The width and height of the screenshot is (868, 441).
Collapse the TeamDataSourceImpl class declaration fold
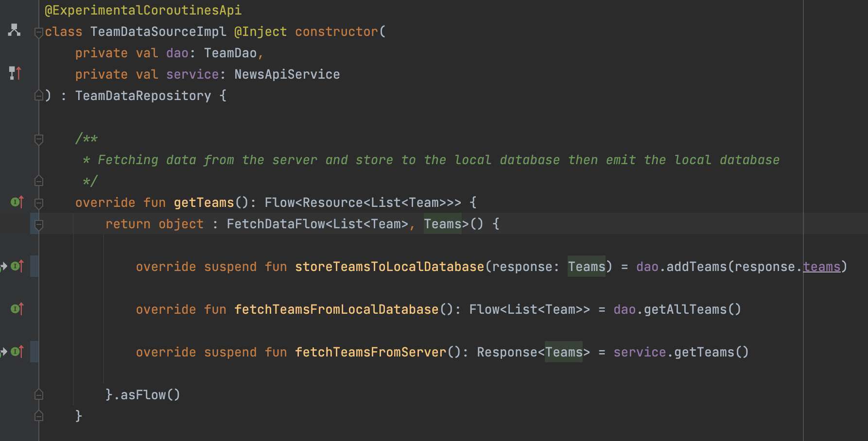coord(39,33)
